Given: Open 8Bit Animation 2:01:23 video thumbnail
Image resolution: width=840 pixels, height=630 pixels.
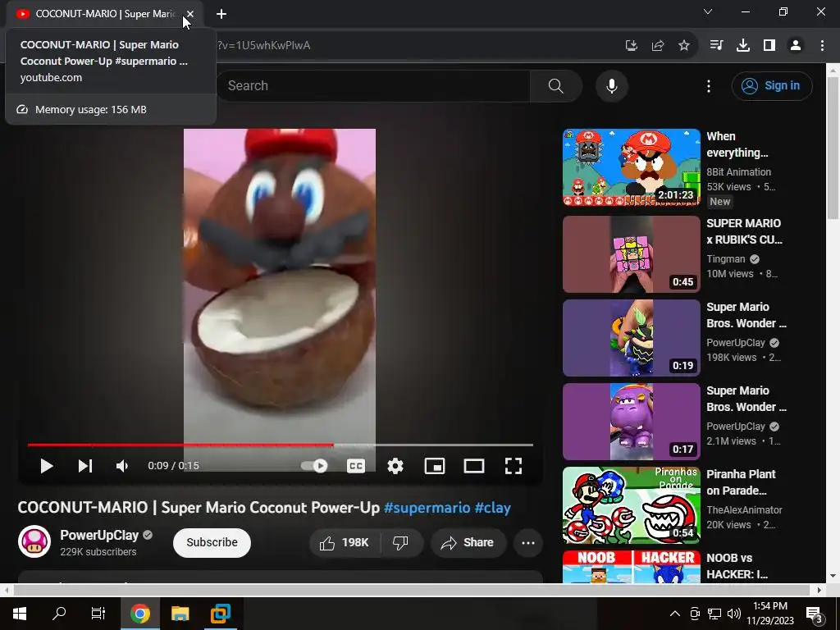Looking at the screenshot, I should (x=632, y=167).
